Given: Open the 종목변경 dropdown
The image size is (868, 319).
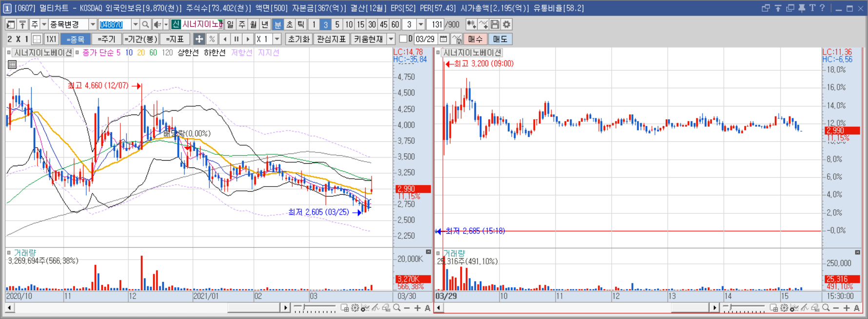Looking at the screenshot, I should coord(93,24).
